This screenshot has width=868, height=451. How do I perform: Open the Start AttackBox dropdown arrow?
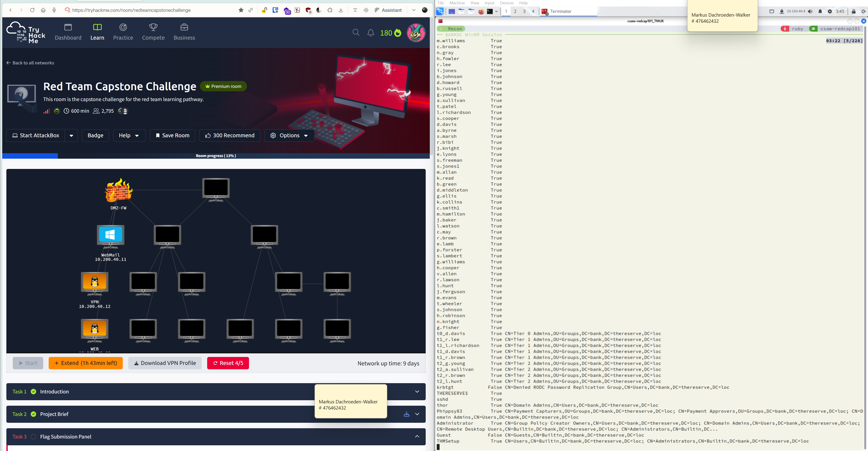pyautogui.click(x=71, y=136)
